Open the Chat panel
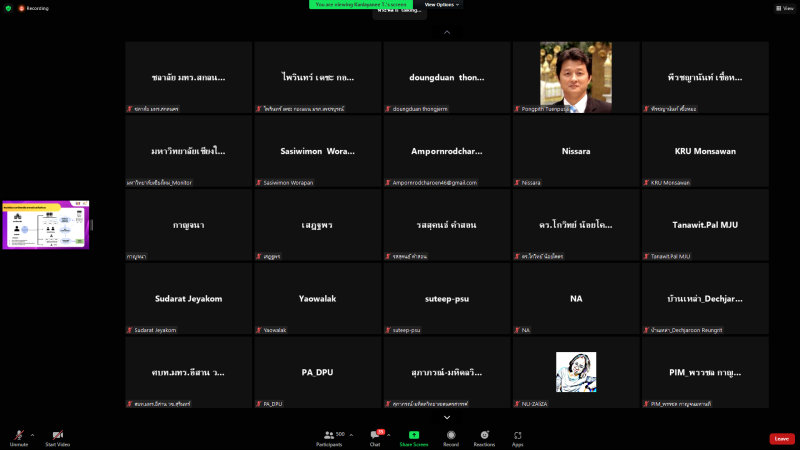Image resolution: width=800 pixels, height=450 pixels. tap(375, 436)
